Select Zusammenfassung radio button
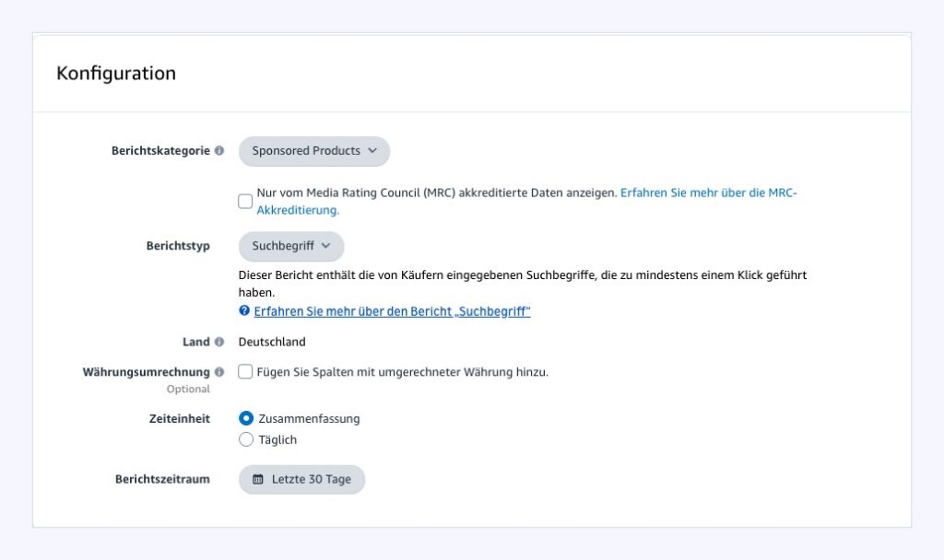This screenshot has height=560, width=944. click(245, 418)
